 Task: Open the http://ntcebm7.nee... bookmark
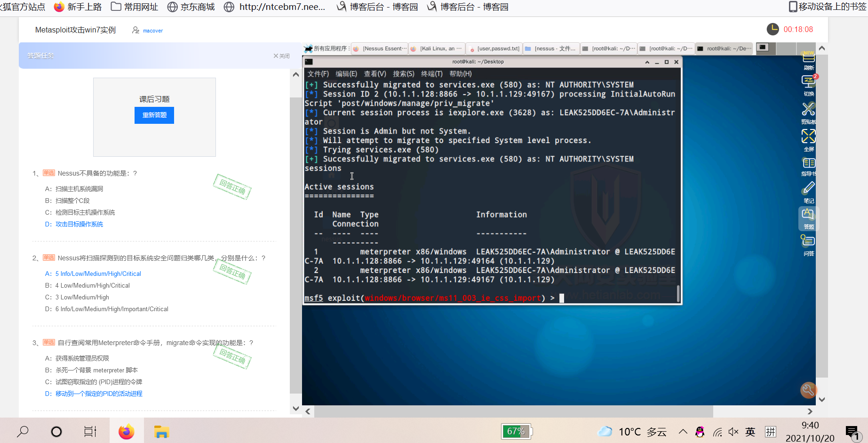point(275,7)
